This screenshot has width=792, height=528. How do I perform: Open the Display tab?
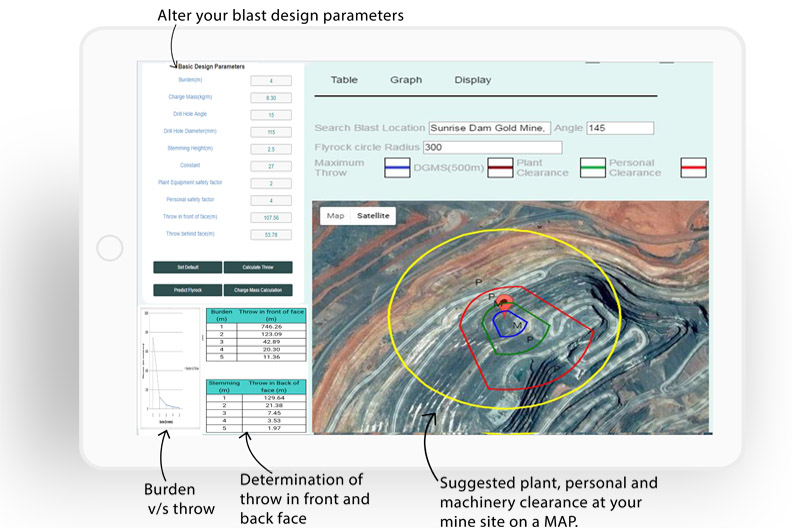[473, 80]
